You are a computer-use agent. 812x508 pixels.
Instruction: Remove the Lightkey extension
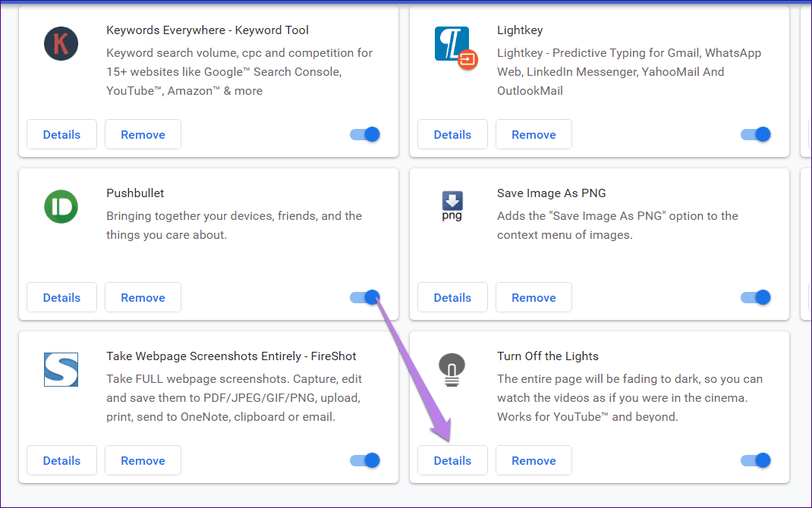(534, 134)
